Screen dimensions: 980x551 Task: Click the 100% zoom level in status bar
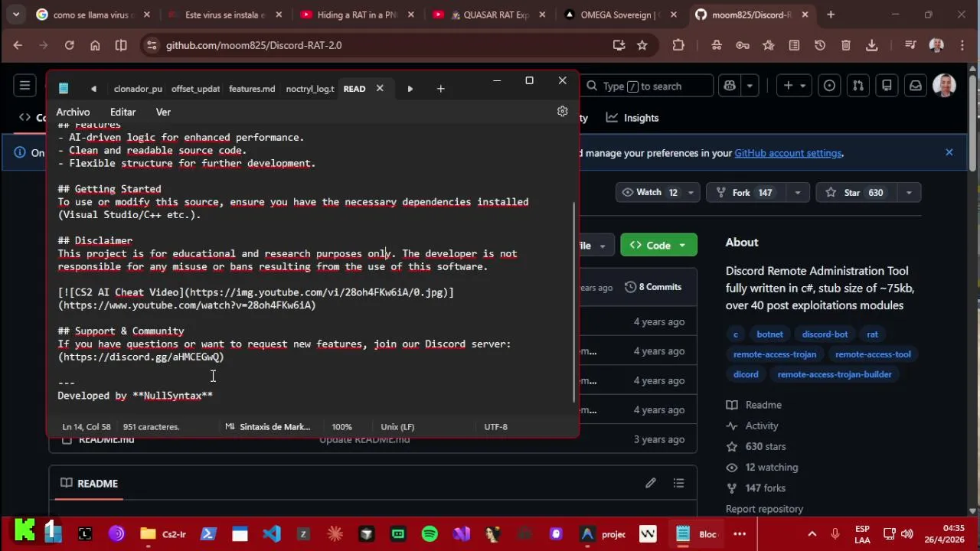point(341,427)
